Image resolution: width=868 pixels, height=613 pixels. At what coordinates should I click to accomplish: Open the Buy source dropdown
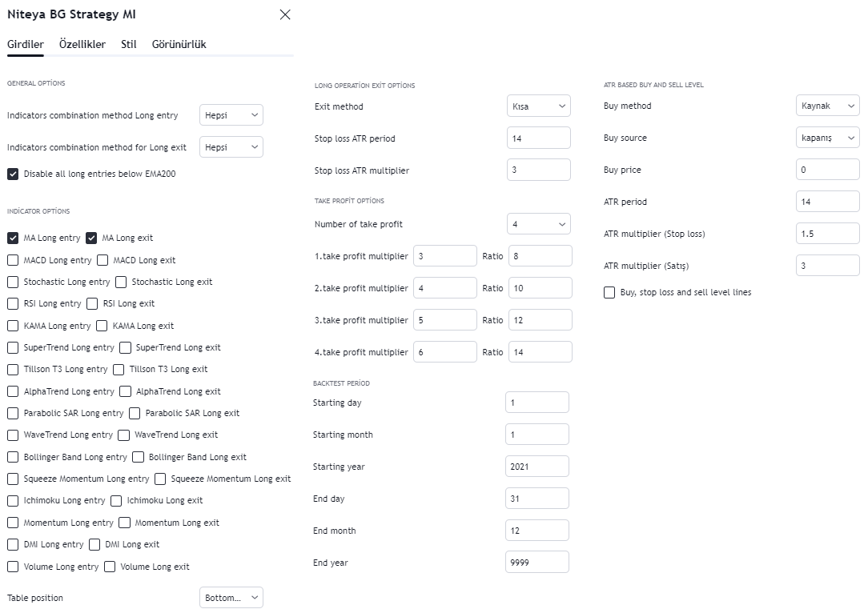coord(828,138)
